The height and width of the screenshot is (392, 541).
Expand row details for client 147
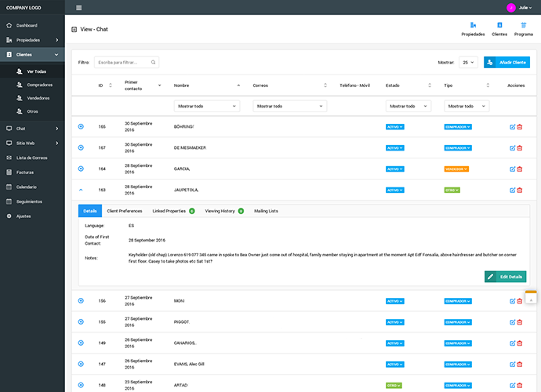pos(81,364)
